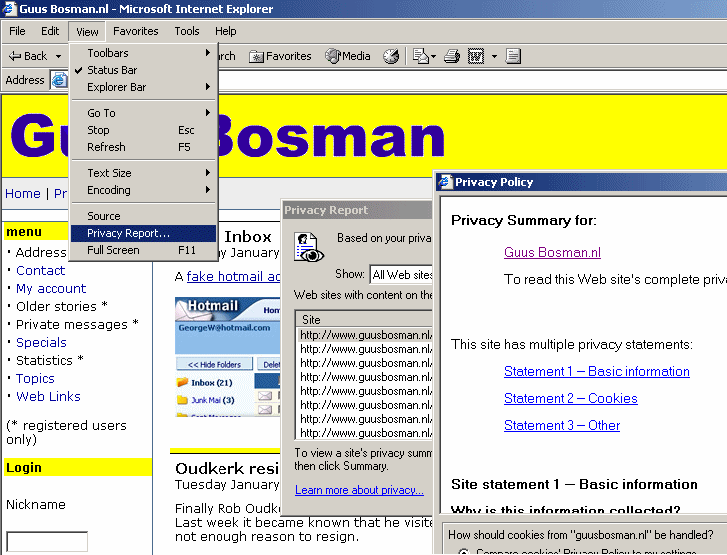
Task: Select Privacy Report... in the View menu
Action: pyautogui.click(x=143, y=233)
